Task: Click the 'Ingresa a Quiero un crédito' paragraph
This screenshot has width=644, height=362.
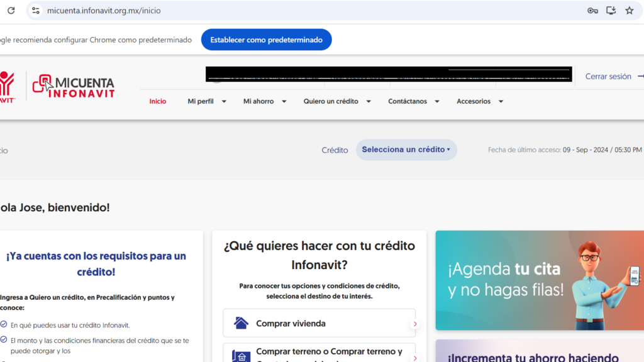Action: (87, 302)
